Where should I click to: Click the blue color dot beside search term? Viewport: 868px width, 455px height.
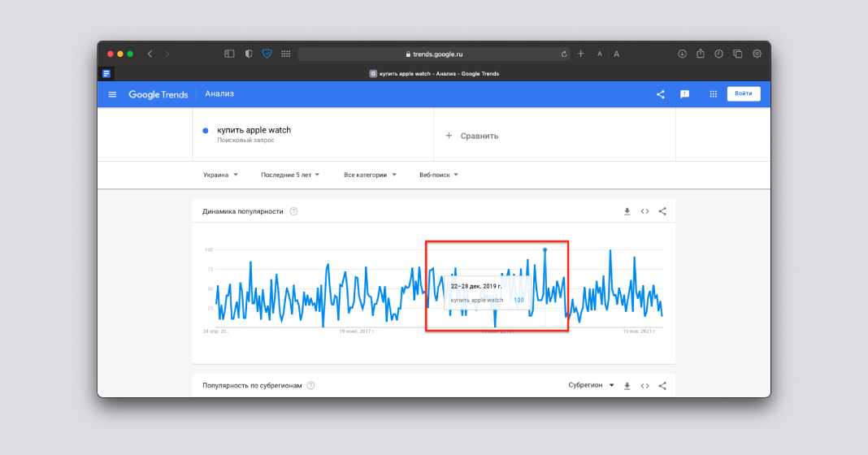(206, 130)
